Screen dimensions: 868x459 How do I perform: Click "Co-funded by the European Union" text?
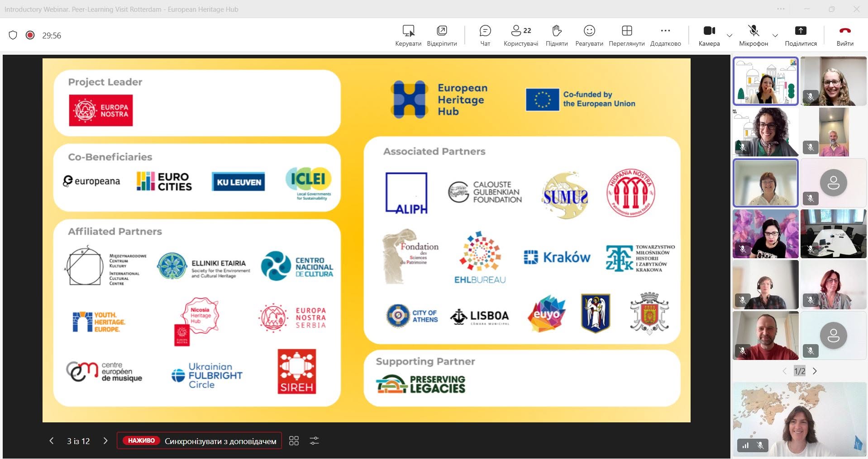point(599,99)
